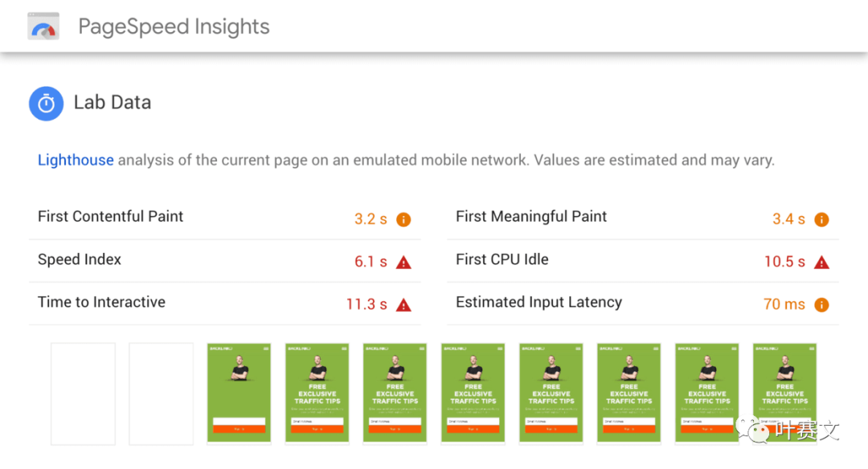Click First CPU Idle red warning triangle
This screenshot has width=868, height=469.
tap(821, 262)
